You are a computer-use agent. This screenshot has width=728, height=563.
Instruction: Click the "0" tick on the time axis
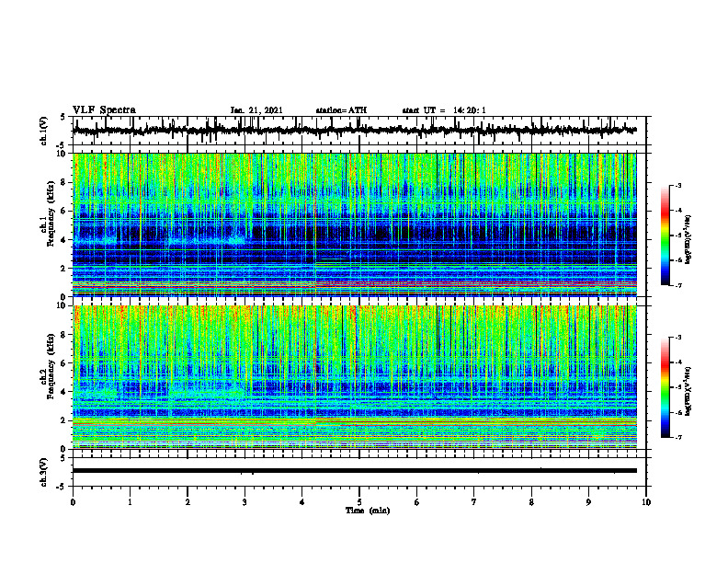pyautogui.click(x=73, y=502)
